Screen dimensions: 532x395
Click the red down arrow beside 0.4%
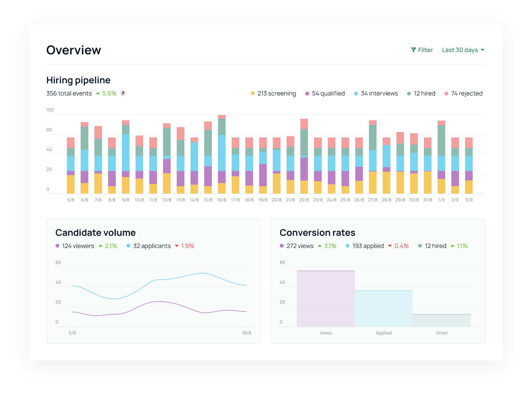click(x=390, y=246)
